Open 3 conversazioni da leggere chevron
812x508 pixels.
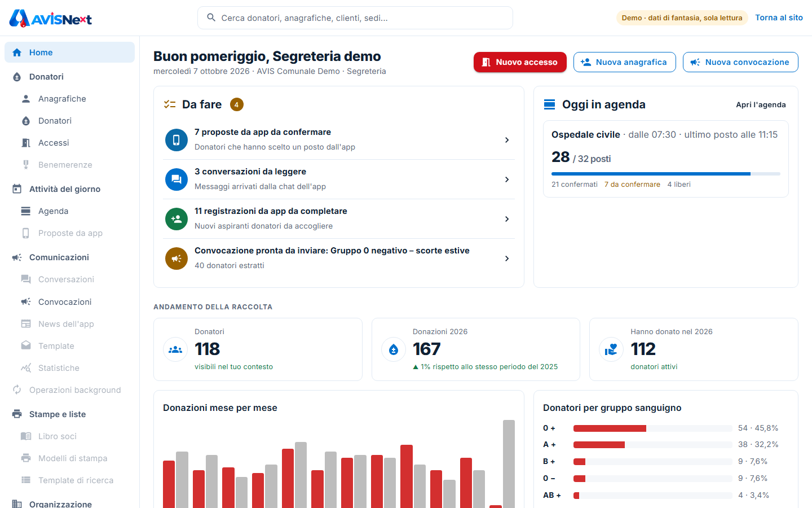(x=507, y=179)
